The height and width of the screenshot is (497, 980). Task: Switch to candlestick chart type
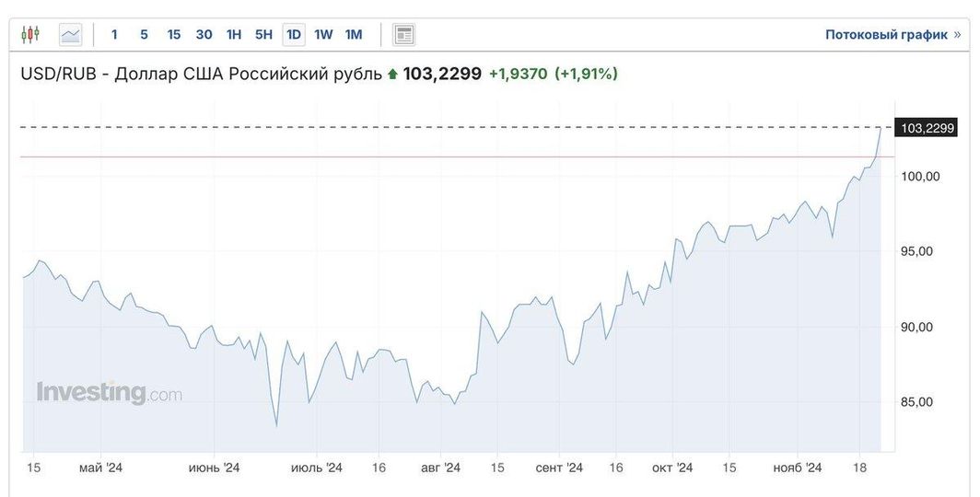pos(30,35)
